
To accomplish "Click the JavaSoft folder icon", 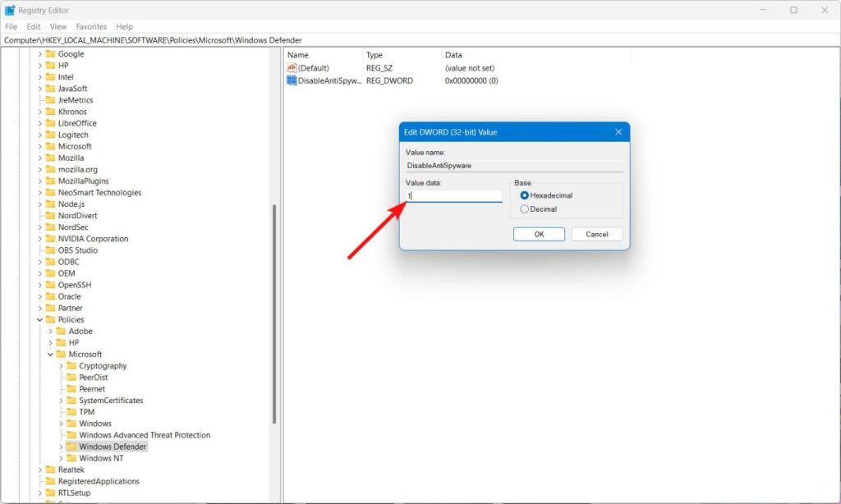I will pos(50,89).
